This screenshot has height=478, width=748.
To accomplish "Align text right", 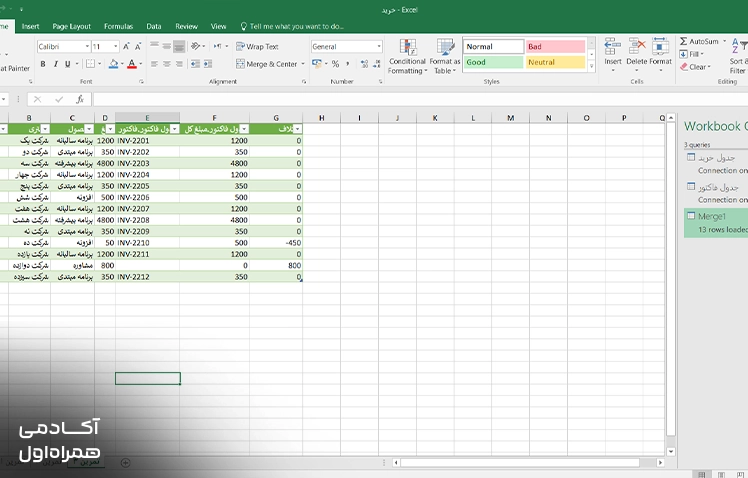I will coord(179,64).
